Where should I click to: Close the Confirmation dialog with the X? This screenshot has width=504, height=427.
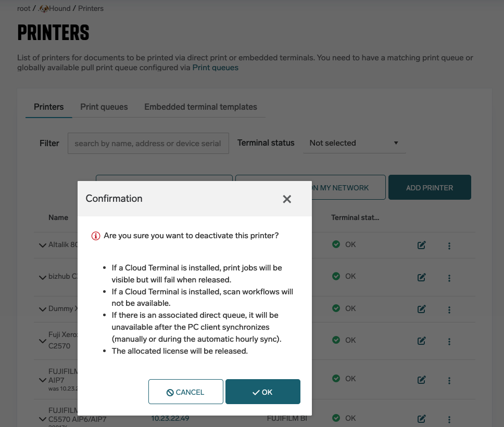[x=287, y=199]
